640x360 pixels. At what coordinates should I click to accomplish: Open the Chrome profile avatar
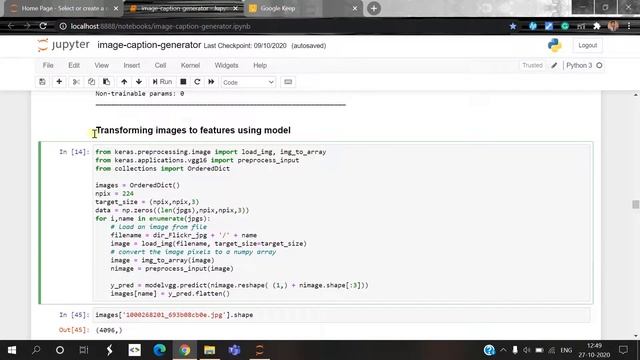coord(613,26)
